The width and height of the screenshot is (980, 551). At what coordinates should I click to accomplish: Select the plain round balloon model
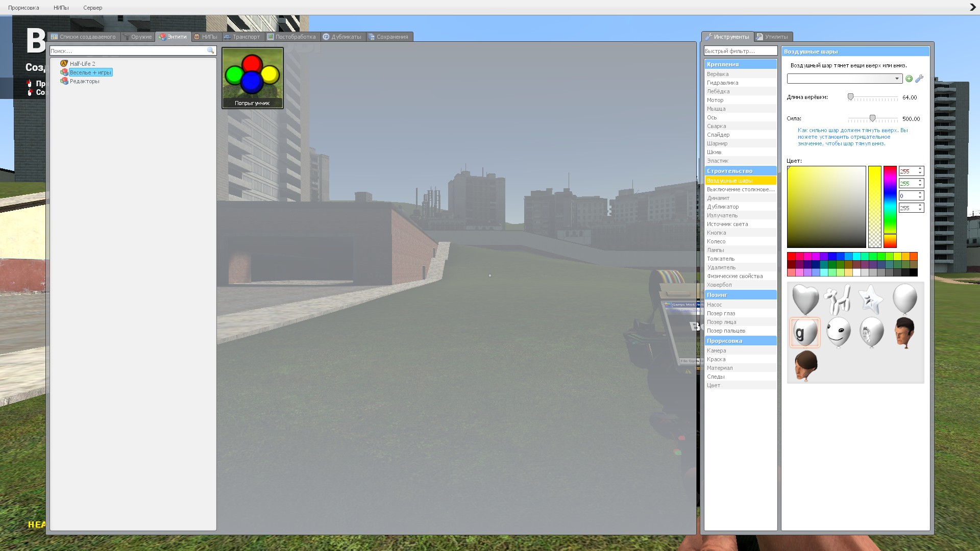(x=904, y=299)
